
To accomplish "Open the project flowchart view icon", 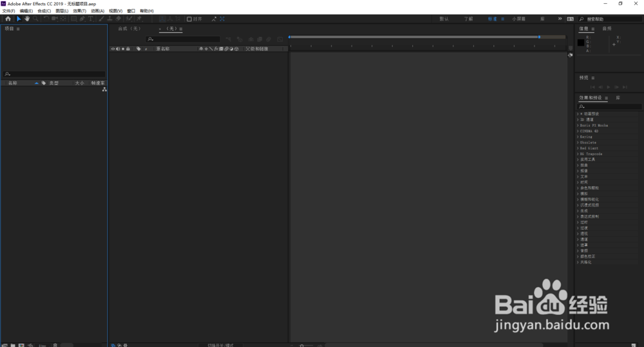I will (x=104, y=89).
